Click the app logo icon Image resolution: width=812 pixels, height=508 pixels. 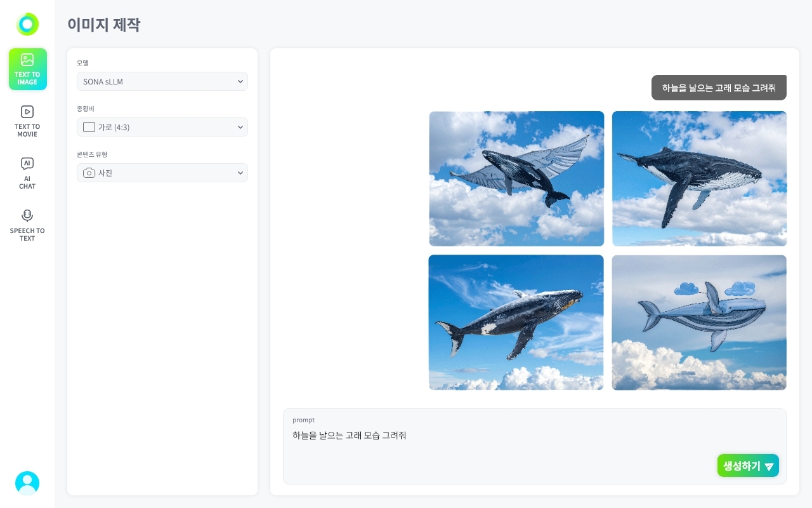click(27, 24)
